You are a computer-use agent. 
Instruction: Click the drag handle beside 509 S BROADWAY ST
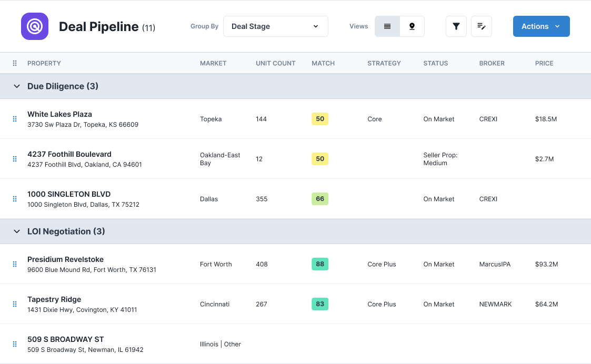point(14,344)
